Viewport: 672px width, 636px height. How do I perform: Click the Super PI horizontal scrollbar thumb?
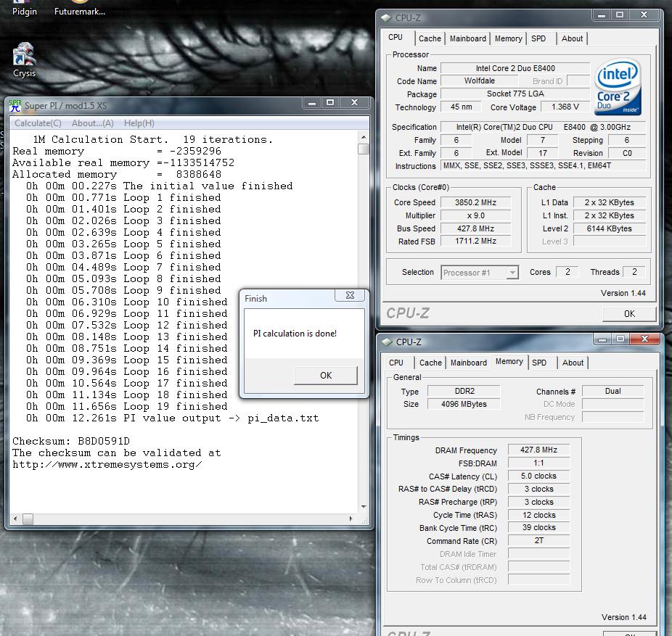tap(28, 519)
